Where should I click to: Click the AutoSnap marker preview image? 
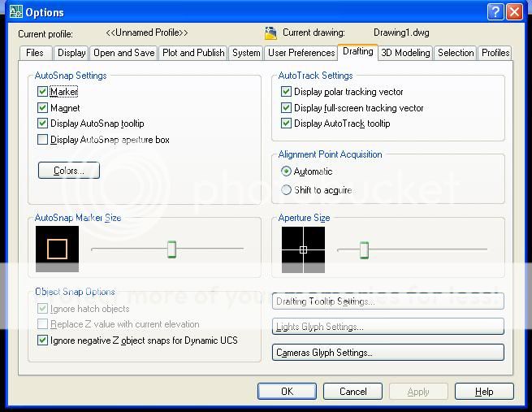click(x=57, y=249)
